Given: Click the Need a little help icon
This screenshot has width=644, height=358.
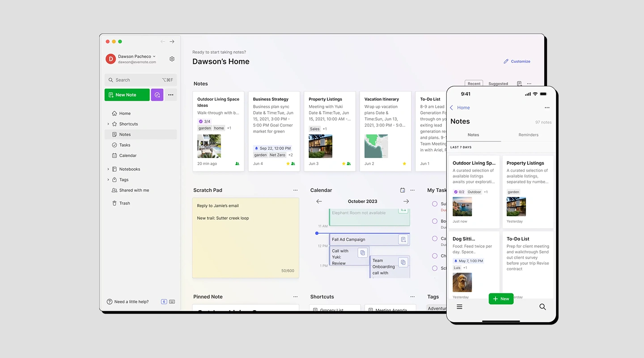Looking at the screenshot, I should (x=110, y=302).
